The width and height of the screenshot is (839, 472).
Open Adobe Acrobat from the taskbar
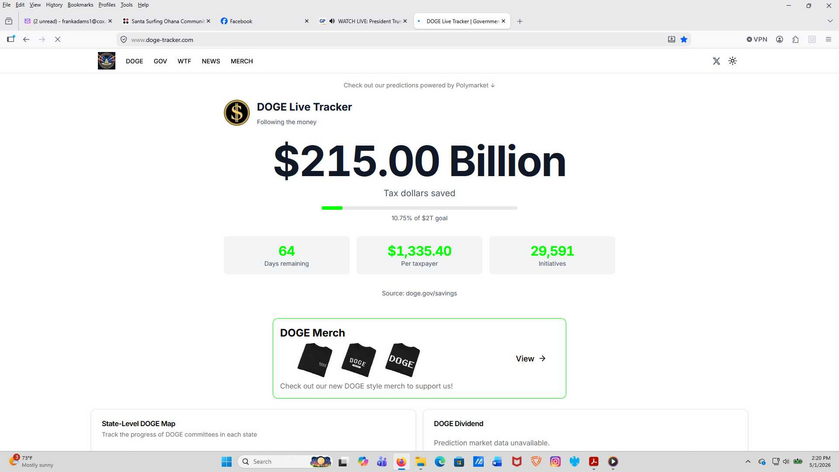coord(593,461)
